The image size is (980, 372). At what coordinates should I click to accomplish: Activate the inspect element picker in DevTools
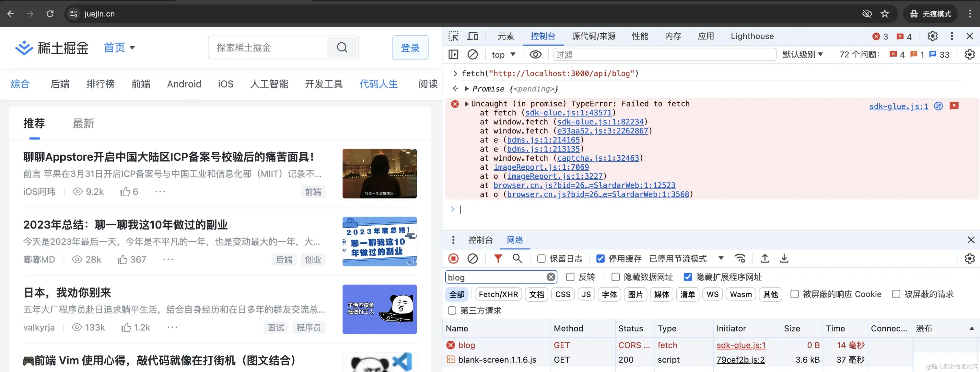(453, 36)
